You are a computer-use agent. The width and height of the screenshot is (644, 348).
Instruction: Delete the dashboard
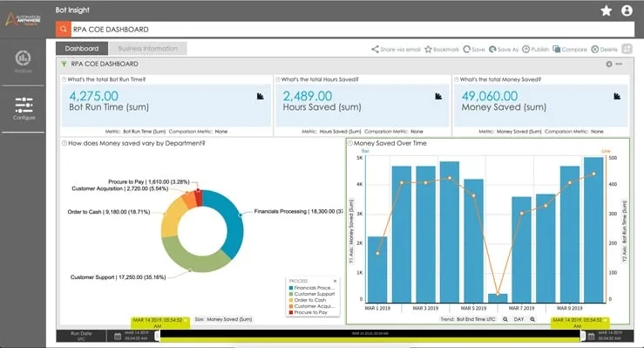pyautogui.click(x=604, y=50)
